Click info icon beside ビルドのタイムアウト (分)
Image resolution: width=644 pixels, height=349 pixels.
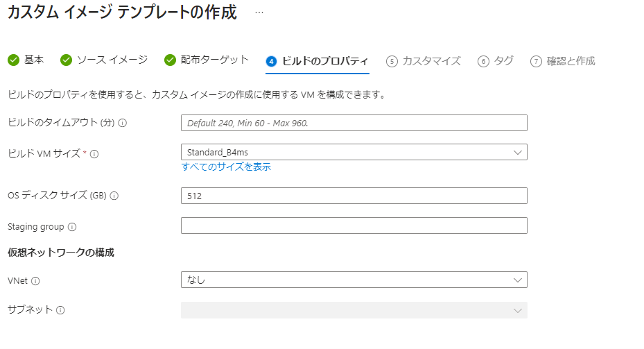123,123
